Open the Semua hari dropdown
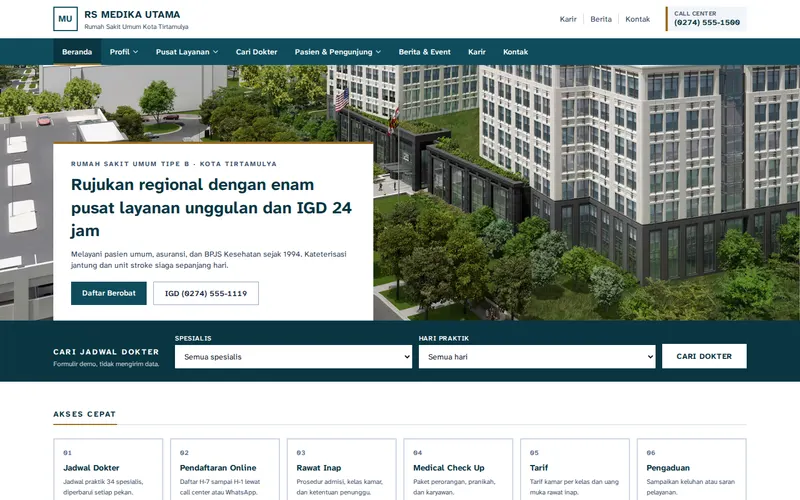The width and height of the screenshot is (800, 500). [537, 357]
